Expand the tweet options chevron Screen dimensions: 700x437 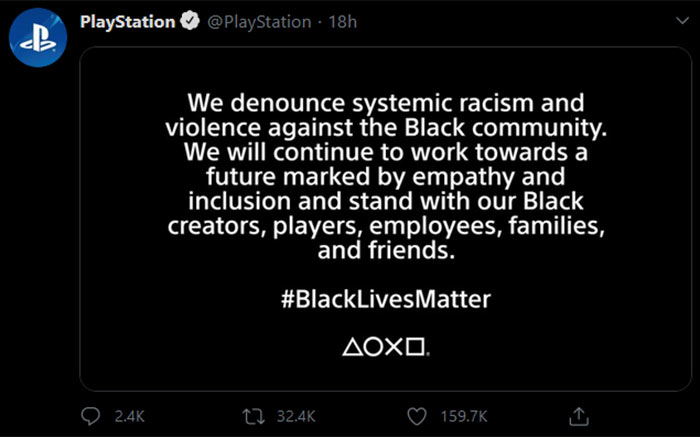pyautogui.click(x=682, y=21)
